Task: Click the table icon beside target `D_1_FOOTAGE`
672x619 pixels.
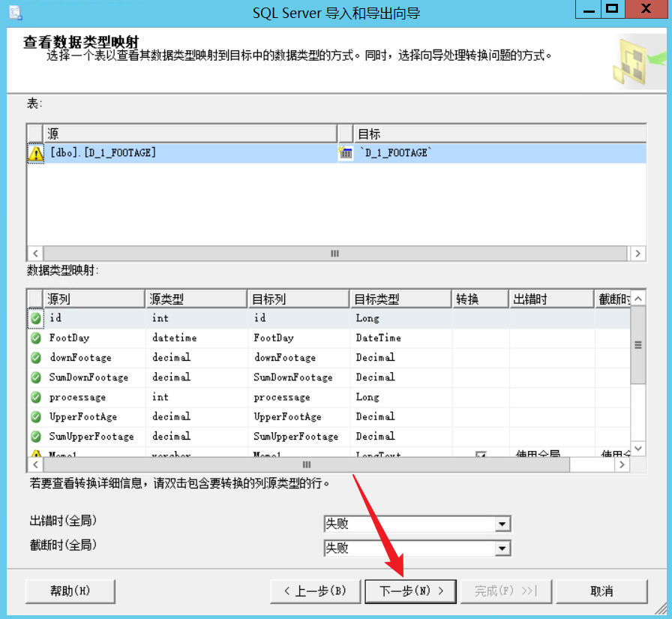Action: pyautogui.click(x=346, y=152)
